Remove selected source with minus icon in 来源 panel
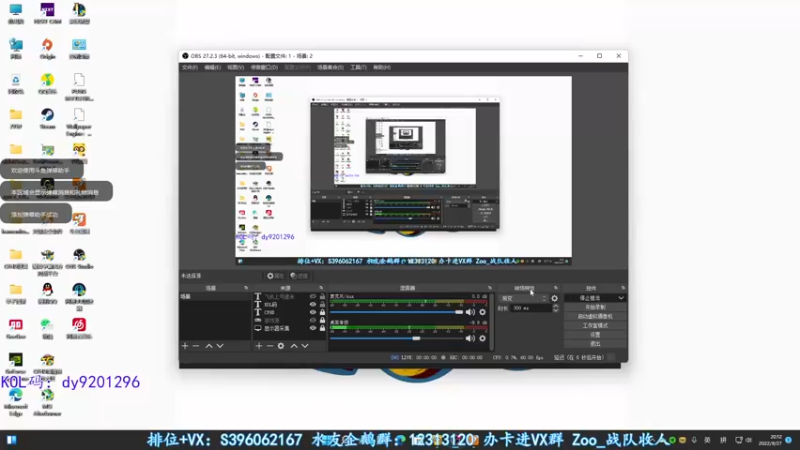The image size is (800, 450). pos(270,346)
